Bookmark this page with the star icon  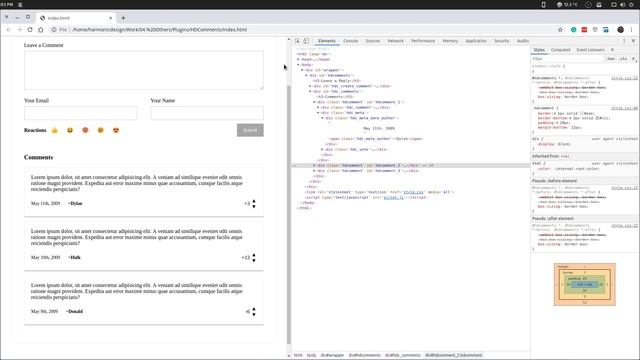[x=560, y=30]
